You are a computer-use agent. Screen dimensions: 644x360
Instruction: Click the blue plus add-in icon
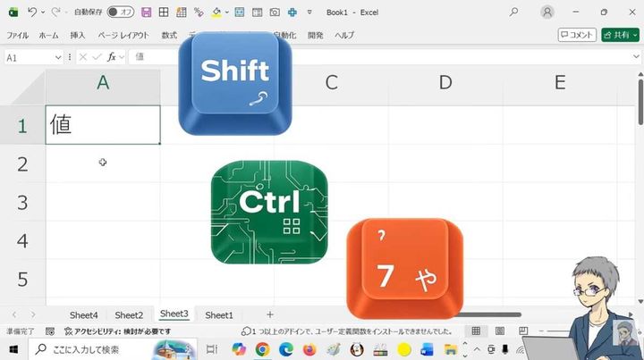coord(292,13)
